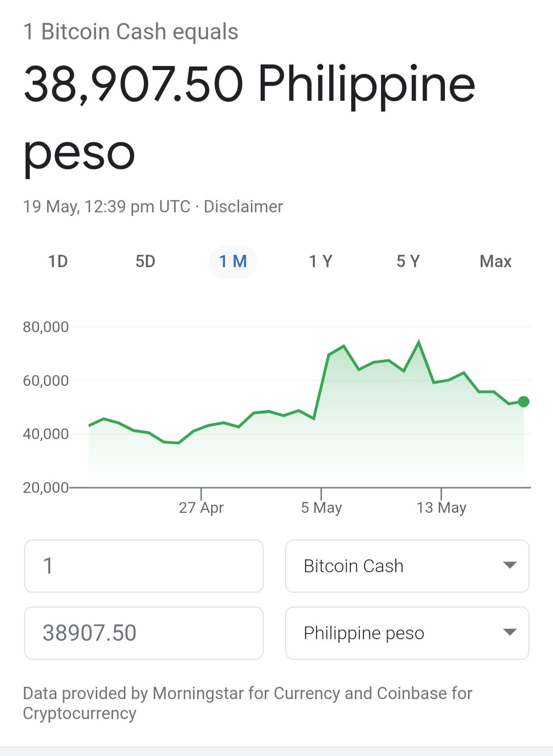Click the chart peak near 13 May
The image size is (553, 756).
pyautogui.click(x=419, y=342)
